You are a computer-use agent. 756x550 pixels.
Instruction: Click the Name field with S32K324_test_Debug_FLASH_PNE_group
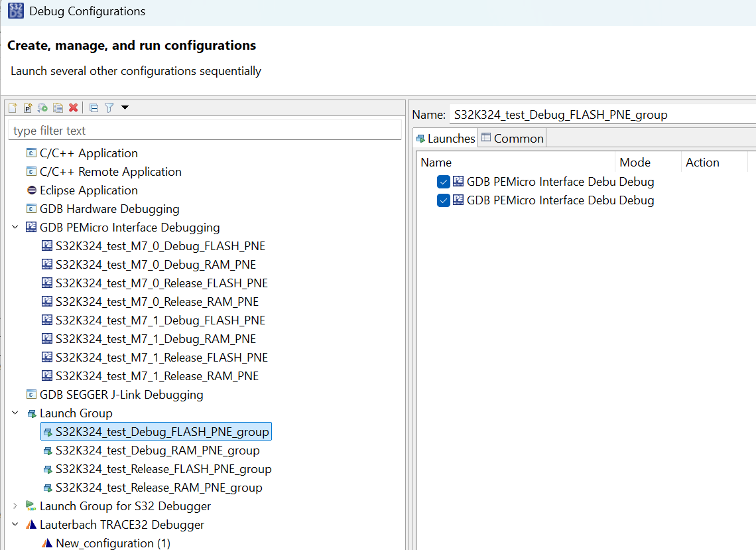603,114
